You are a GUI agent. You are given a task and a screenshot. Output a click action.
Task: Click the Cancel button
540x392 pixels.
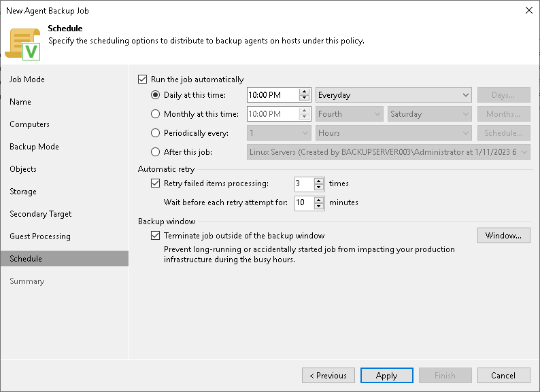[503, 375]
